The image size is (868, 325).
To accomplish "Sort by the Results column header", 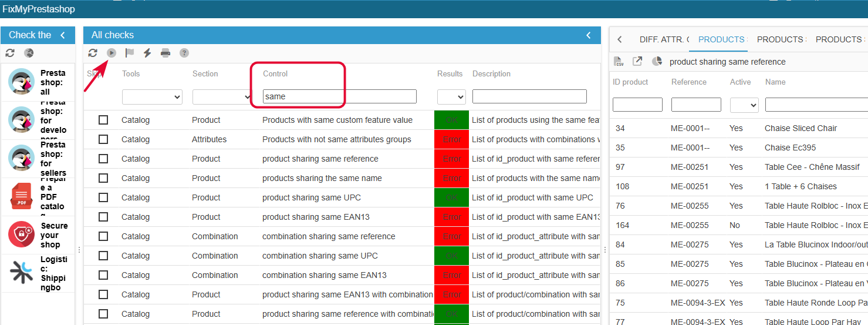I will pos(450,73).
